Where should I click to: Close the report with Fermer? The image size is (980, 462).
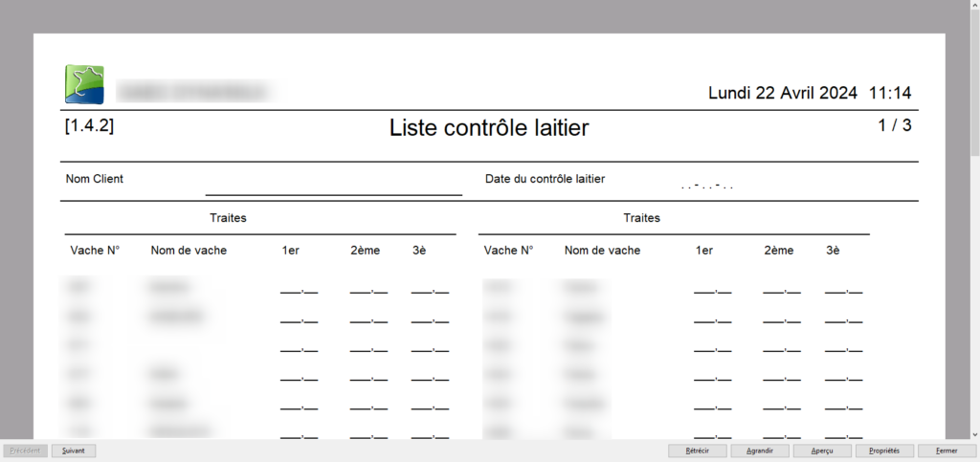947,451
